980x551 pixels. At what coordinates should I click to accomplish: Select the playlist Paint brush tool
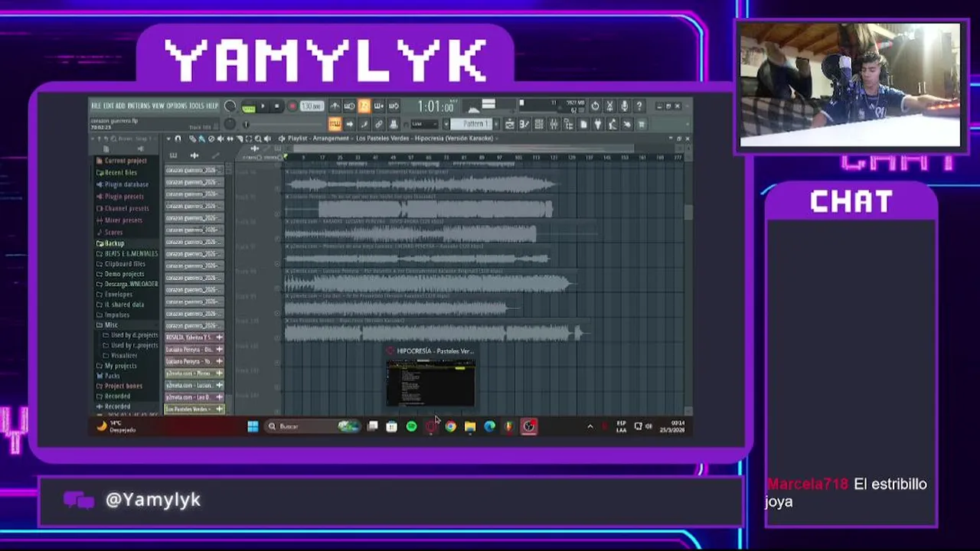(x=201, y=139)
